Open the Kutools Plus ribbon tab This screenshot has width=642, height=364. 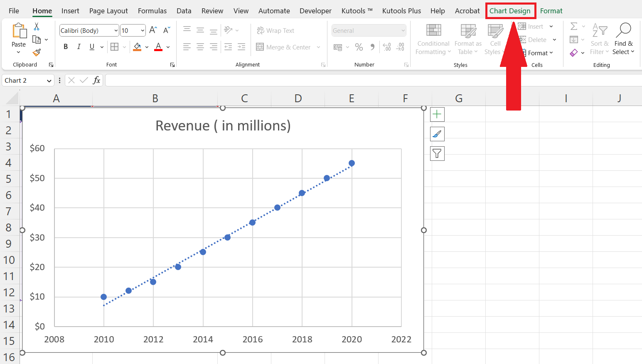401,11
